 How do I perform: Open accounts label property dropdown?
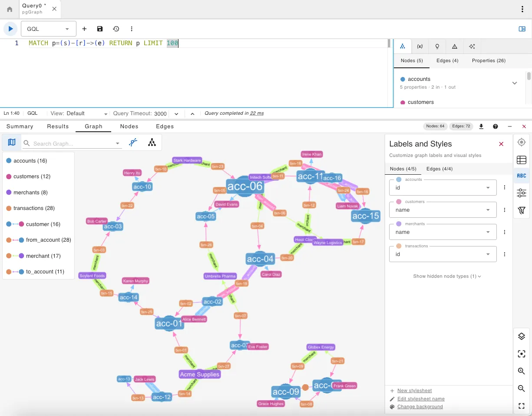[x=443, y=188]
